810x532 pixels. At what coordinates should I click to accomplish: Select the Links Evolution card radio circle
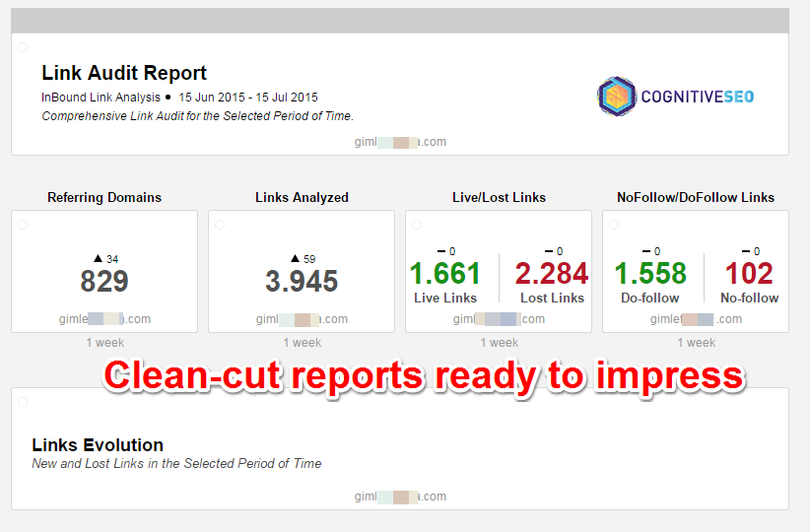(x=23, y=402)
